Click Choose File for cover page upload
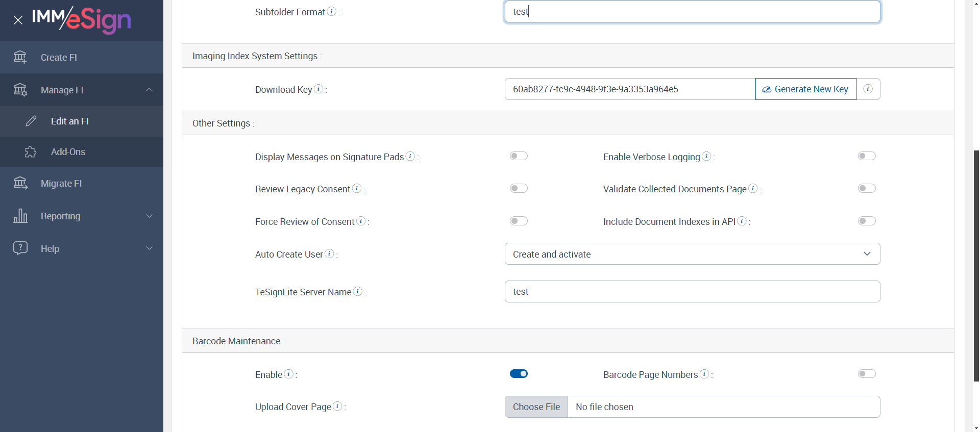The height and width of the screenshot is (432, 980). (536, 407)
